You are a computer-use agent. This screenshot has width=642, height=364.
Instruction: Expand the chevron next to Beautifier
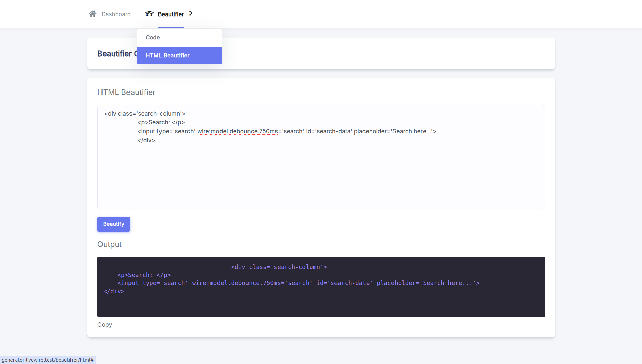[191, 13]
